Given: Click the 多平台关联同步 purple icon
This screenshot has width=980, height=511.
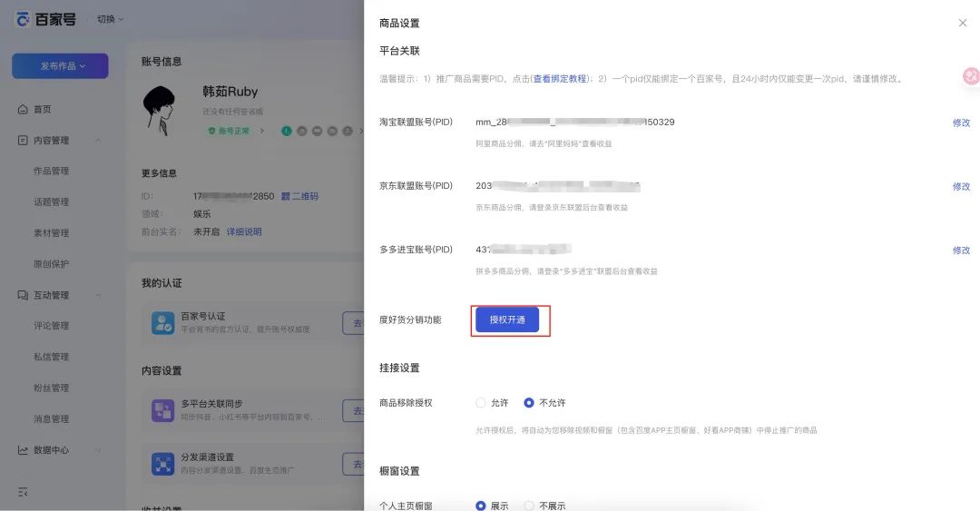Looking at the screenshot, I should [x=163, y=411].
